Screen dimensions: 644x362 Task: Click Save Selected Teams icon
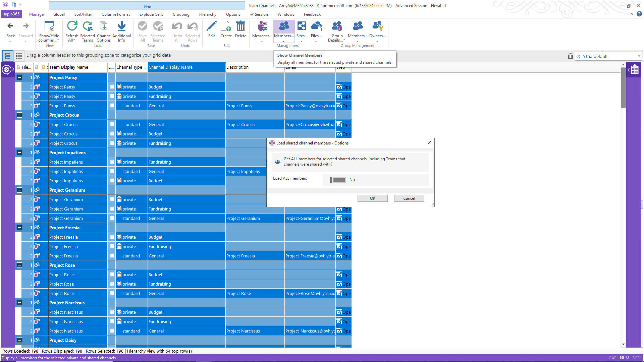[158, 26]
